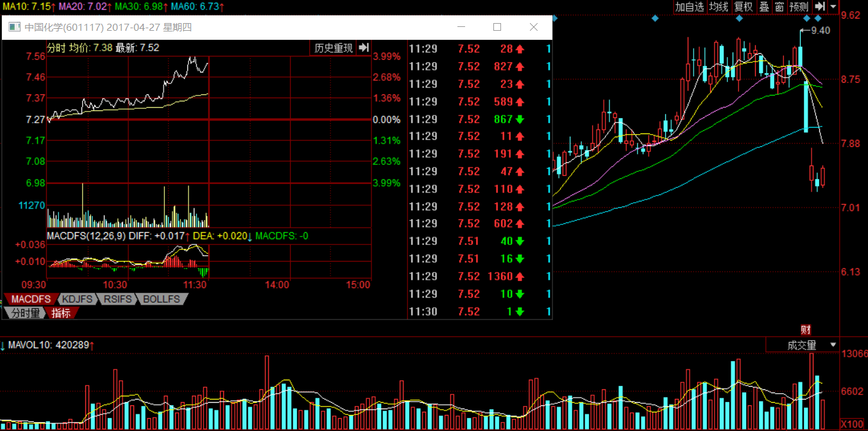Switch to the 分时量 tab
Viewport: 868px width, 431px height.
click(x=23, y=313)
